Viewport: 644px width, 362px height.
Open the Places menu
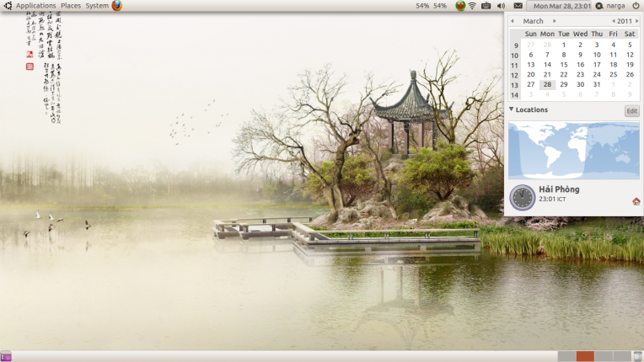pos(71,6)
